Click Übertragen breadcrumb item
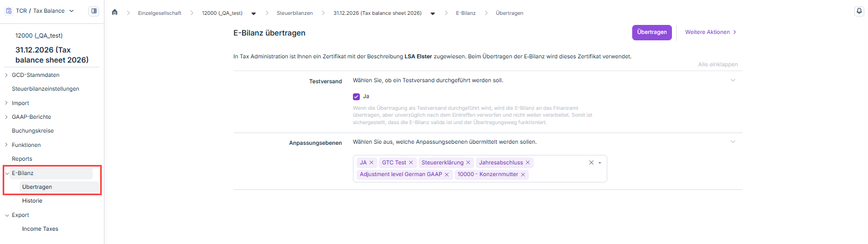 pos(509,13)
